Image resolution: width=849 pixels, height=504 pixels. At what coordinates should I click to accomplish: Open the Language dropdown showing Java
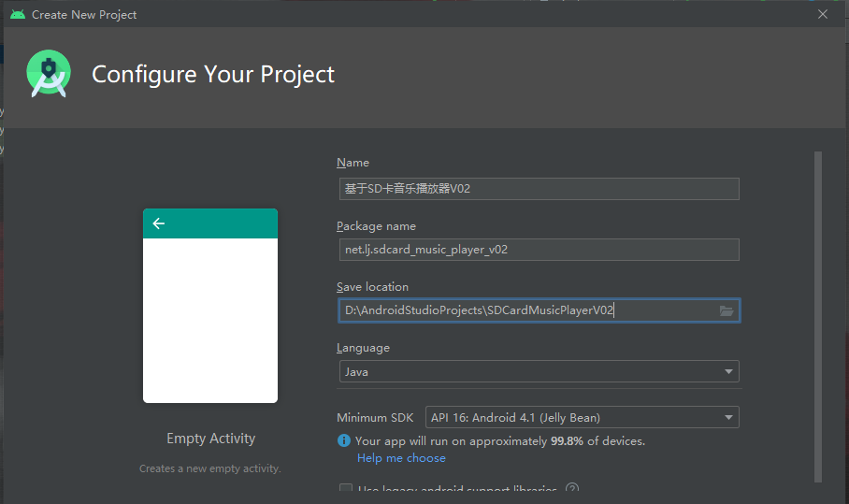[539, 371]
